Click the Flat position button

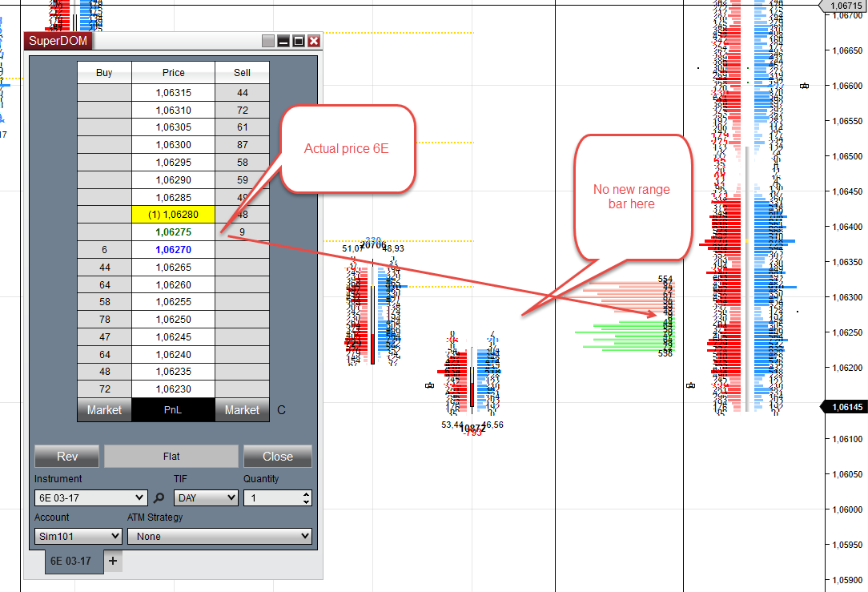coord(171,457)
